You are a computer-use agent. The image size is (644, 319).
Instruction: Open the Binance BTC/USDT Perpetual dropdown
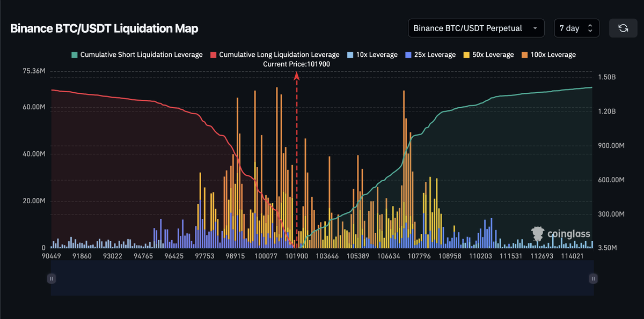tap(476, 28)
